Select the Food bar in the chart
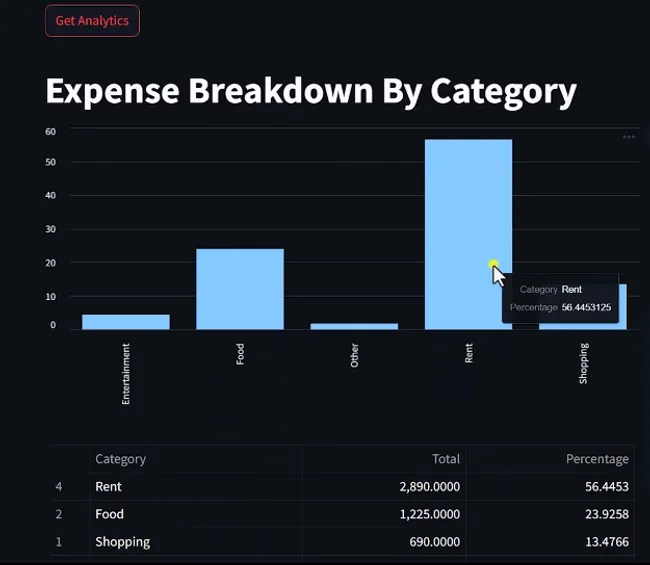Viewport: 650px width, 565px height. click(240, 289)
